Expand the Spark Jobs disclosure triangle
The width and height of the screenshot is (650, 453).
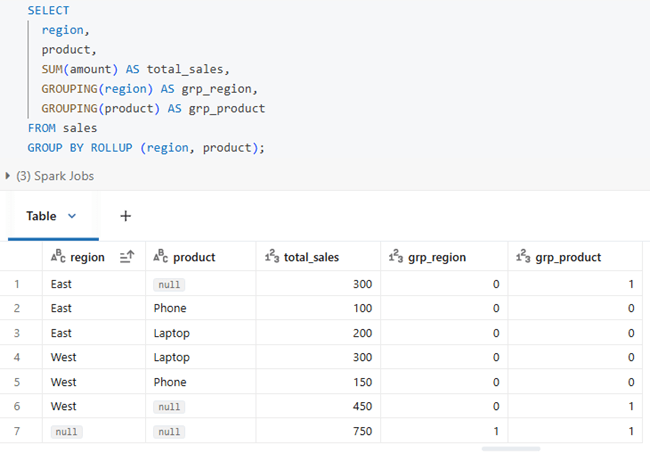tap(9, 176)
